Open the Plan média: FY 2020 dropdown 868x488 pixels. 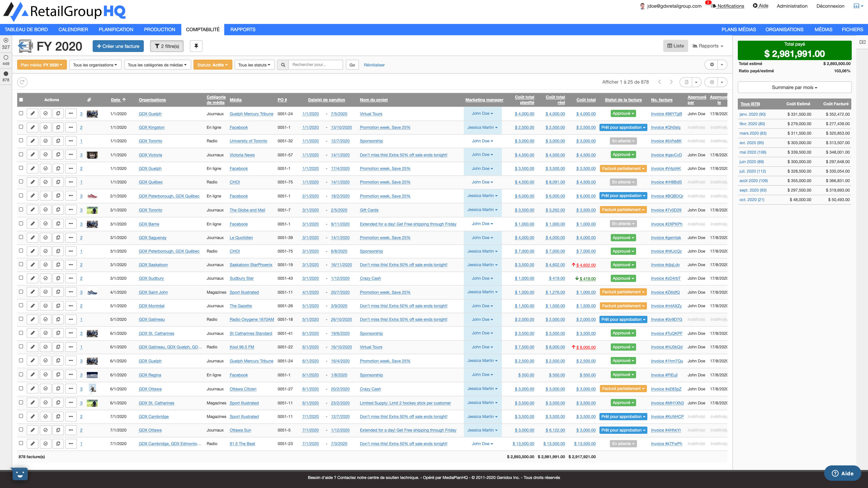pyautogui.click(x=42, y=65)
